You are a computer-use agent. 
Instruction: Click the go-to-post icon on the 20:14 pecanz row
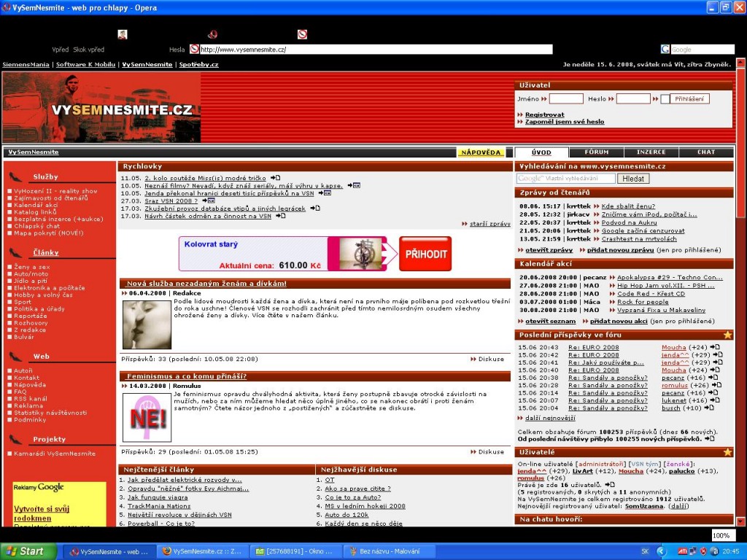click(713, 393)
